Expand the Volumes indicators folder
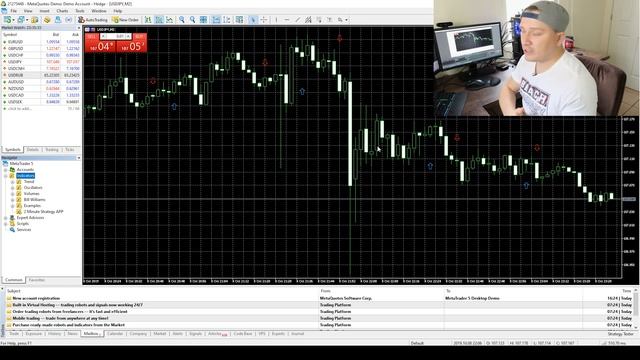 [13, 193]
